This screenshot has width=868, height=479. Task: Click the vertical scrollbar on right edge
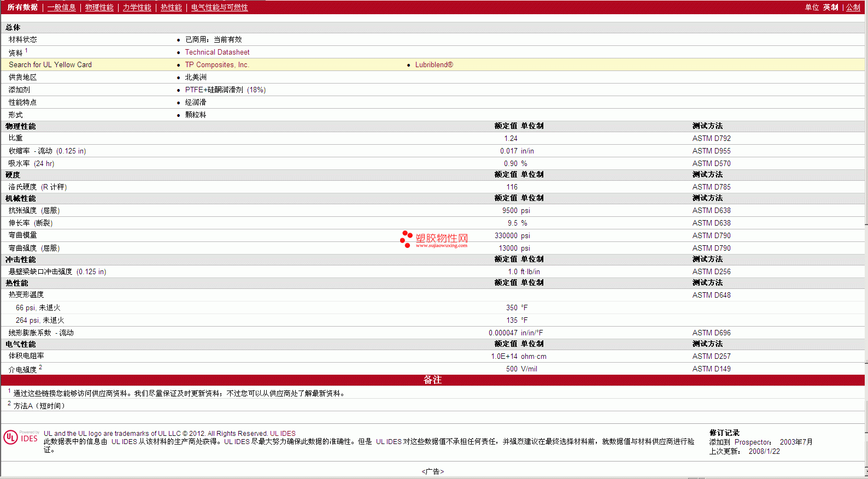tap(866, 239)
